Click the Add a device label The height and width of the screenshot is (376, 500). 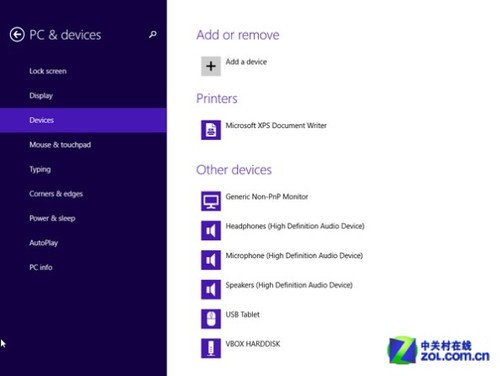point(246,62)
